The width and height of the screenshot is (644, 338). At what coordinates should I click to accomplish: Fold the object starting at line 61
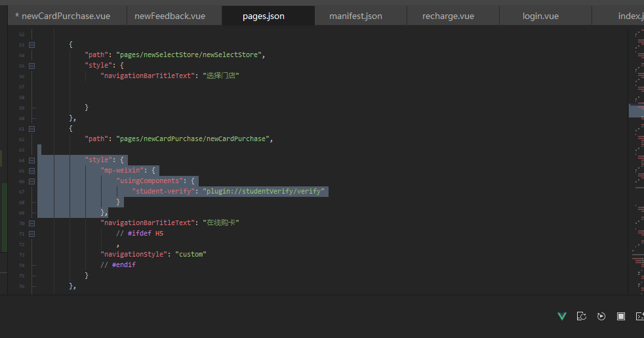click(31, 129)
